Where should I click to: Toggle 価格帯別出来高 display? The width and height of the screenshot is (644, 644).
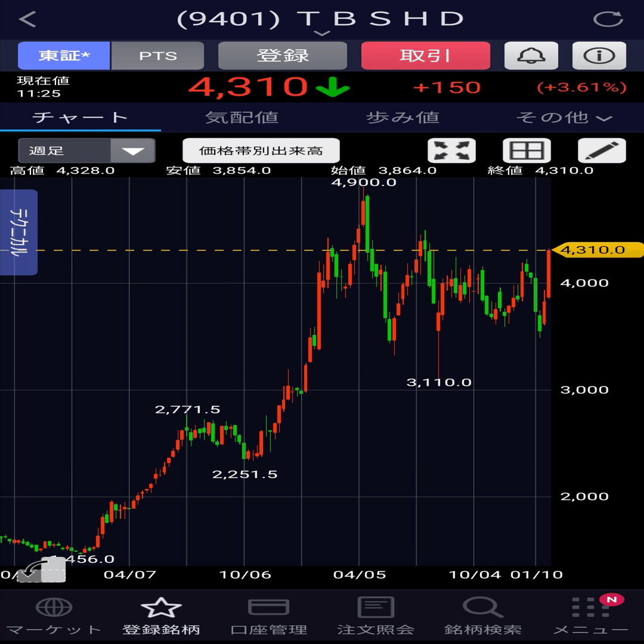pos(261,151)
